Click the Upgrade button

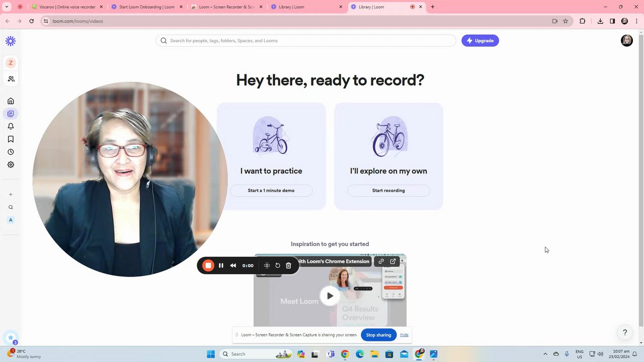480,41
